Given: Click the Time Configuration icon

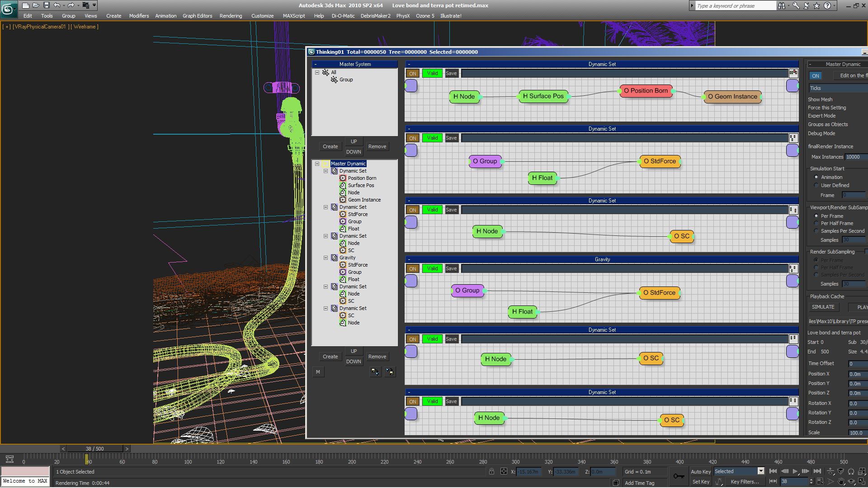Looking at the screenshot, I should [821, 482].
